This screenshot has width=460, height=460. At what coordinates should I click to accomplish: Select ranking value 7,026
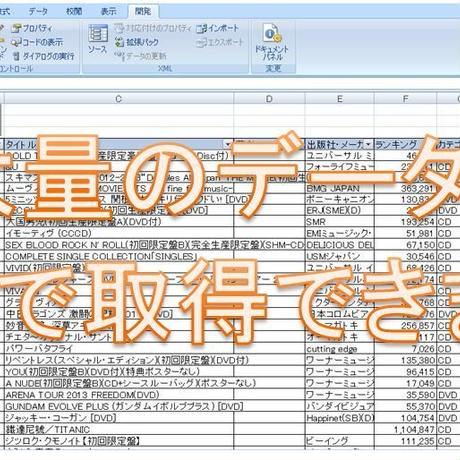[x=405, y=349]
